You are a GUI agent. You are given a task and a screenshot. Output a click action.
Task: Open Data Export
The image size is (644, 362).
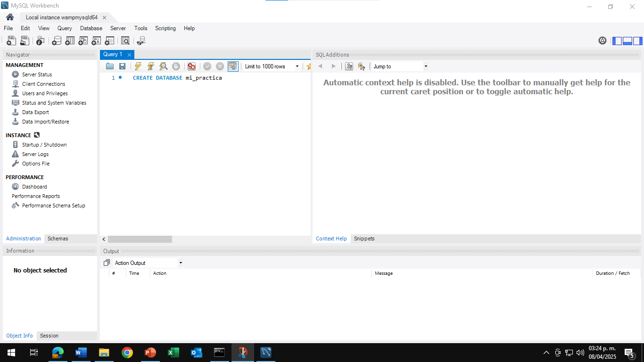35,112
